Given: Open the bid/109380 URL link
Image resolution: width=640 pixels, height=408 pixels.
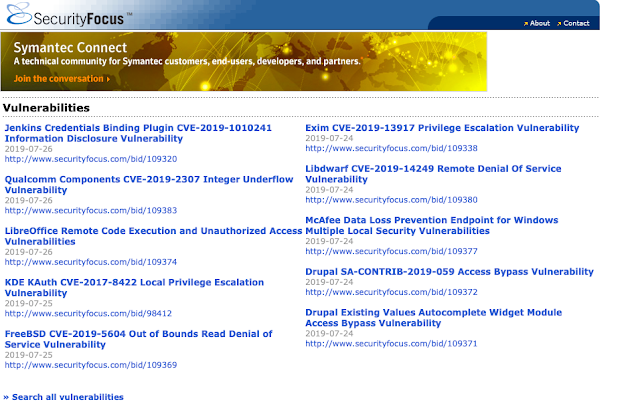Looking at the screenshot, I should (391, 200).
